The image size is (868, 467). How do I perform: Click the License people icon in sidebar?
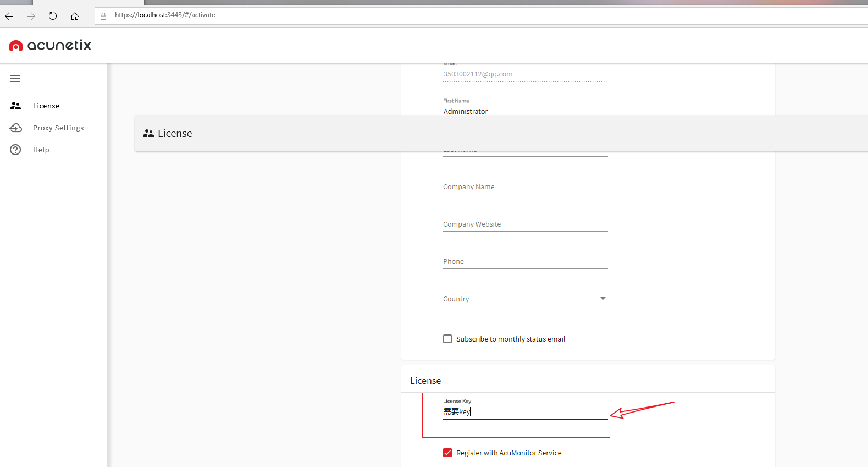coord(15,106)
